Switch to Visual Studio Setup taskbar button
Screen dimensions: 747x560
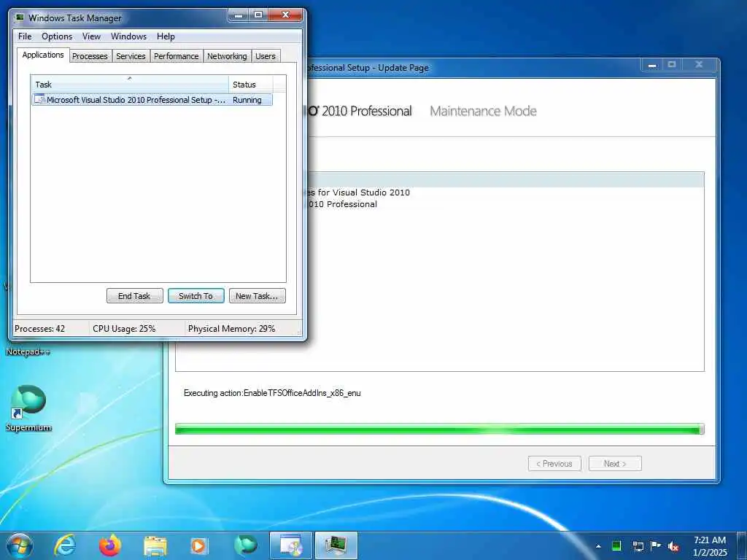coord(290,545)
